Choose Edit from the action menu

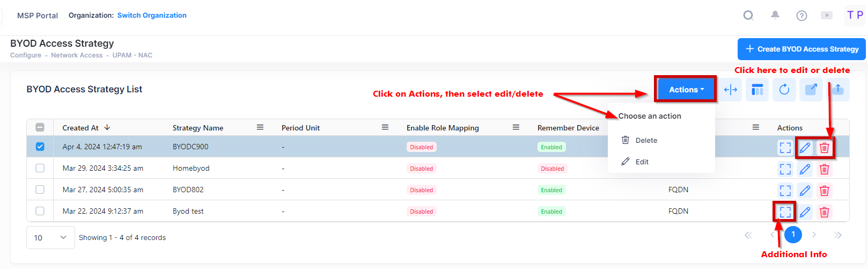pyautogui.click(x=642, y=162)
